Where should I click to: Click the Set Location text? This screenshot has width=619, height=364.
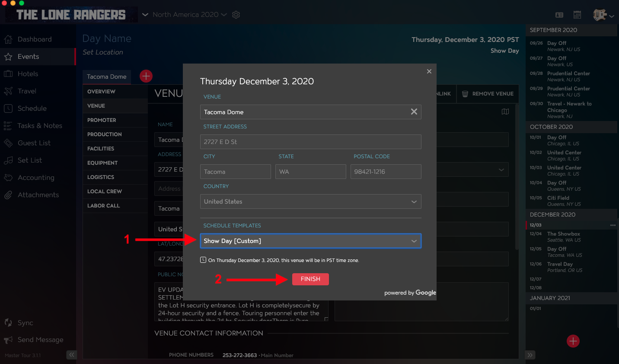(x=103, y=52)
